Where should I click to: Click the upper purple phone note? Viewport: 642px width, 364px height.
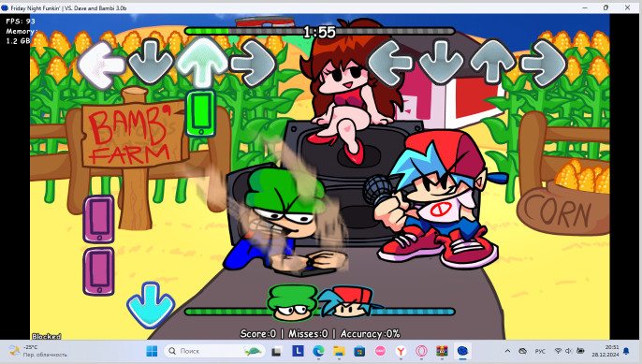coord(98,219)
